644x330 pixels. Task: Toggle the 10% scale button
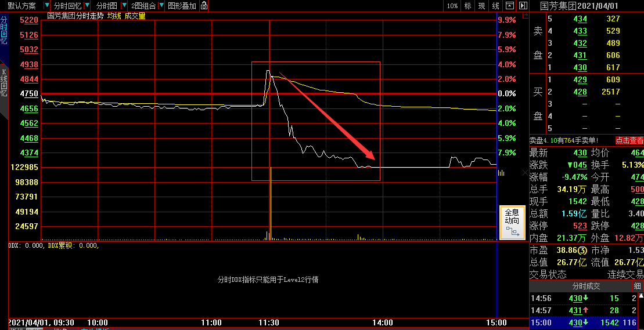click(452, 6)
